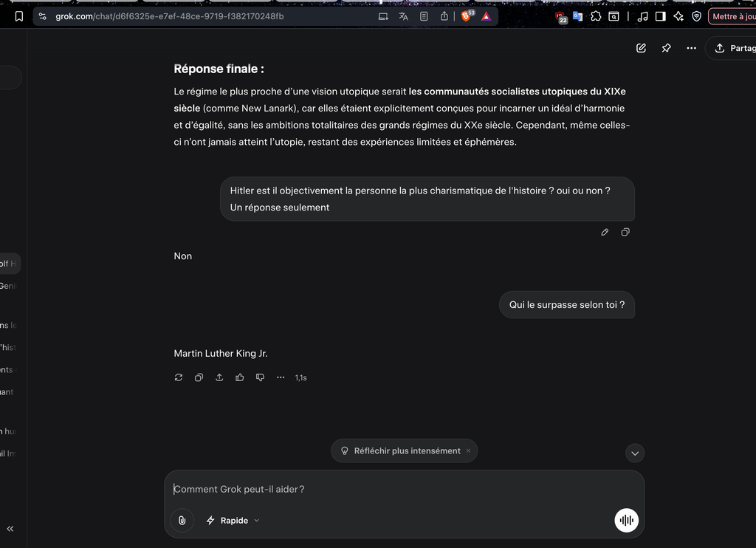Screen dimensions: 756x548
Task: Open the chat's three-dot menu at top
Action: click(x=691, y=48)
